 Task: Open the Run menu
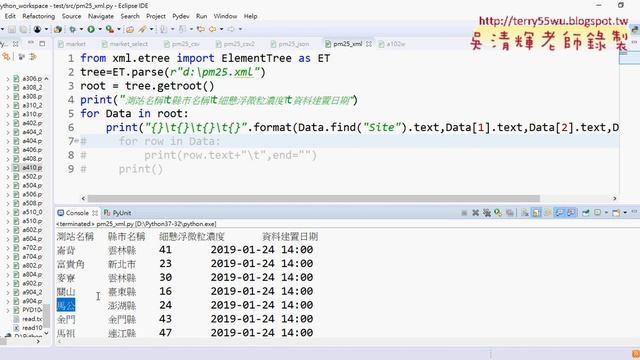point(201,16)
